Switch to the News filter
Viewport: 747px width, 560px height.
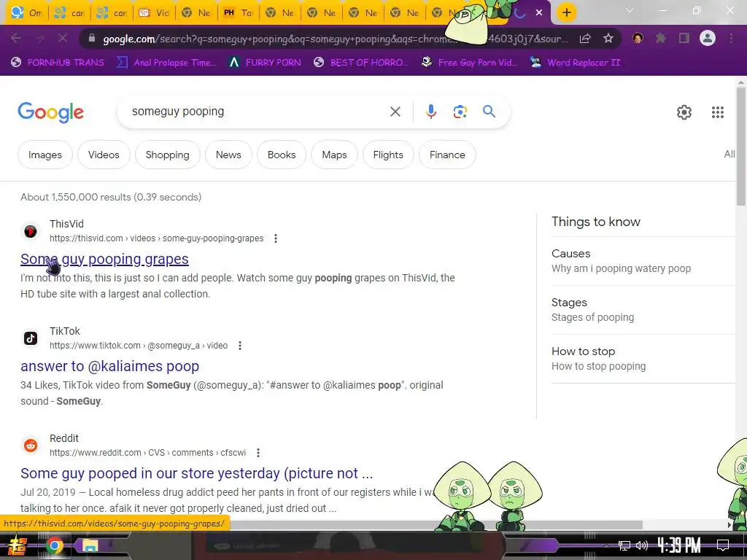pos(228,155)
